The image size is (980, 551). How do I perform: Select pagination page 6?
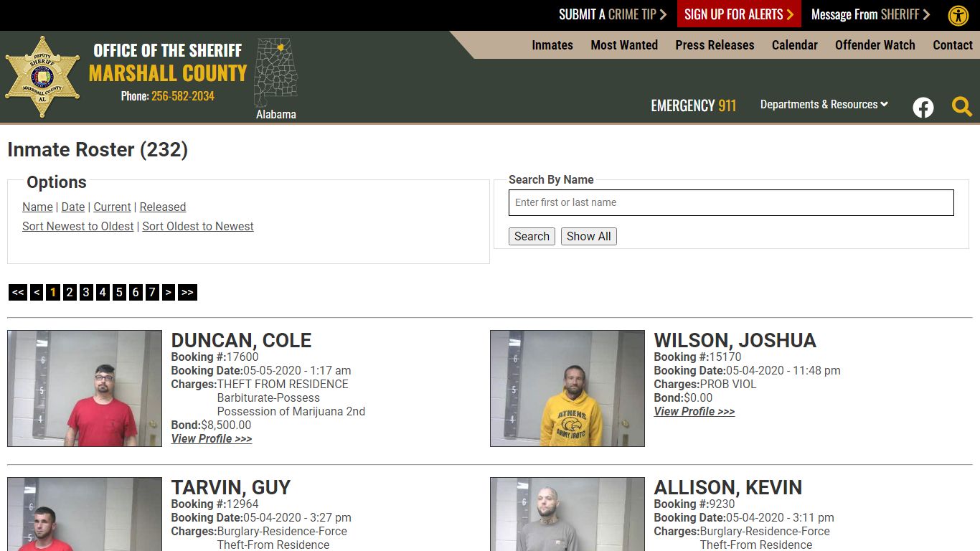tap(136, 292)
